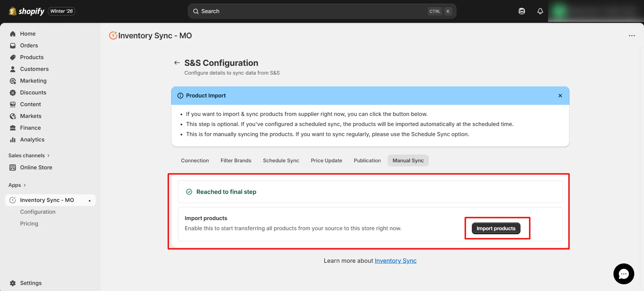Open the Settings label

tap(31, 283)
